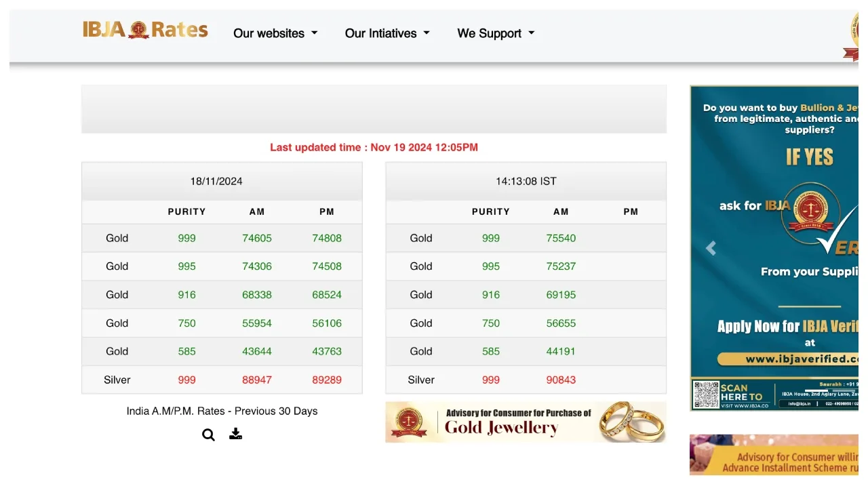Select the Silver 999 AM rate 90843
The image size is (868, 488).
(561, 380)
